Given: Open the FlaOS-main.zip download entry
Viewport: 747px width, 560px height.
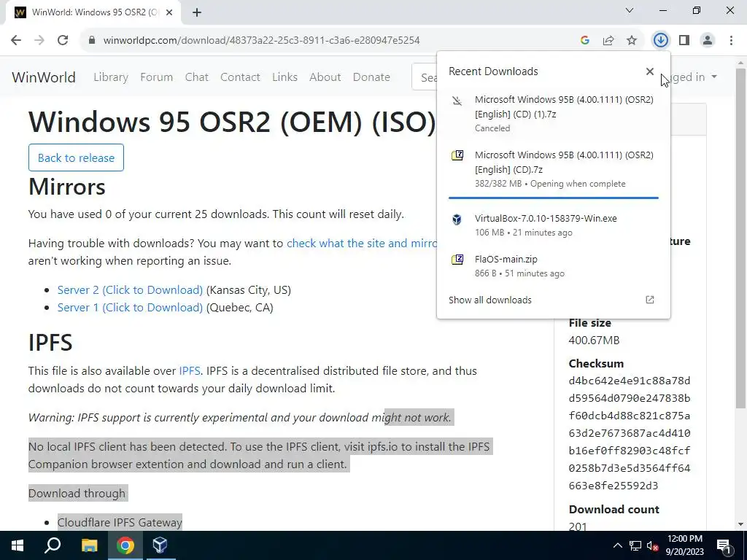Looking at the screenshot, I should click(x=553, y=265).
